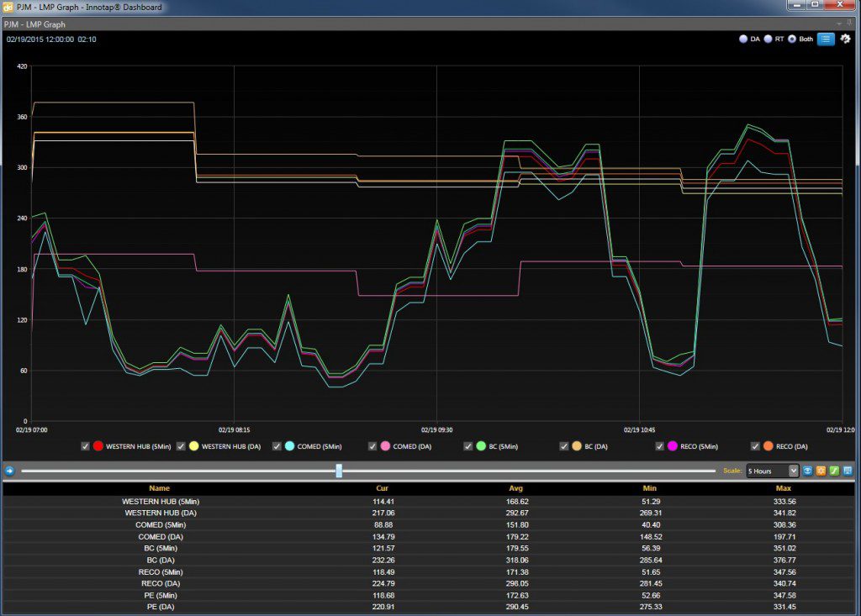Uncheck the BC (5Min) series checkbox

point(467,446)
